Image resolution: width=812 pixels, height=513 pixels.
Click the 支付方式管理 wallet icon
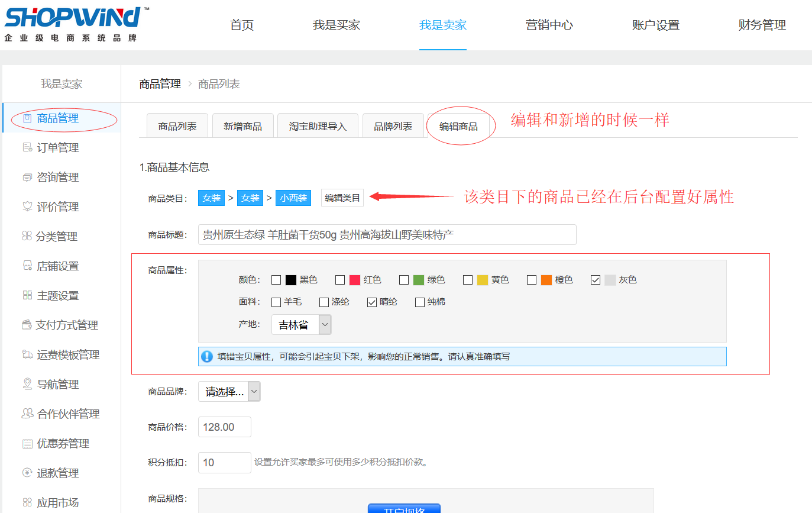pyautogui.click(x=27, y=325)
